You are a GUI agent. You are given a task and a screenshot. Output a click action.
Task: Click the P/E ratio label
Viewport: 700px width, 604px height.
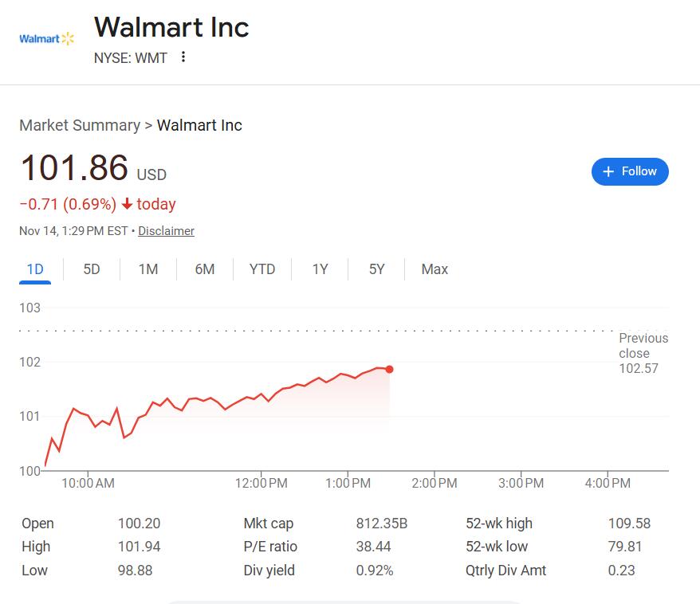tap(270, 547)
